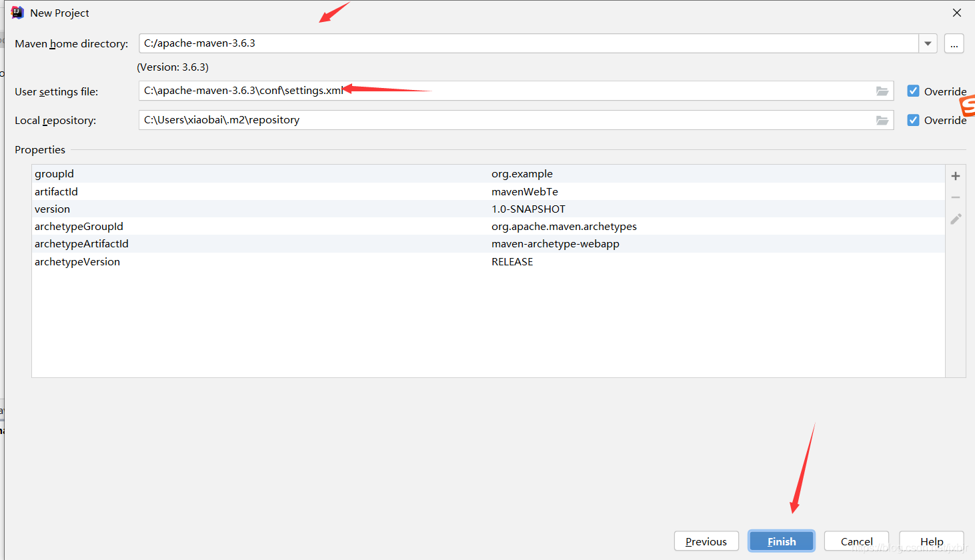Viewport: 975px width, 560px height.
Task: Select the artifactId property row
Action: [x=488, y=191]
